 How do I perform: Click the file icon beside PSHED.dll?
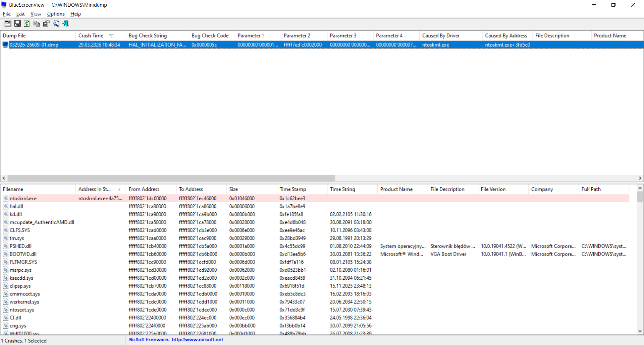coord(6,246)
